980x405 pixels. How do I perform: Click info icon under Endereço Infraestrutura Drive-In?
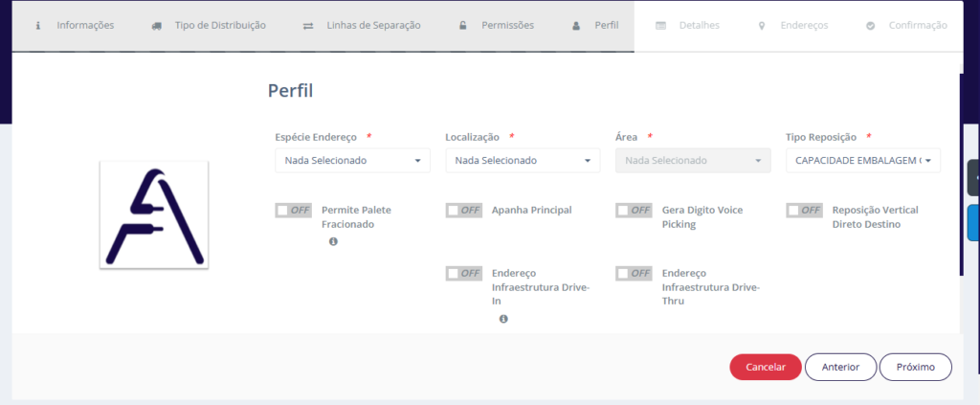(503, 319)
